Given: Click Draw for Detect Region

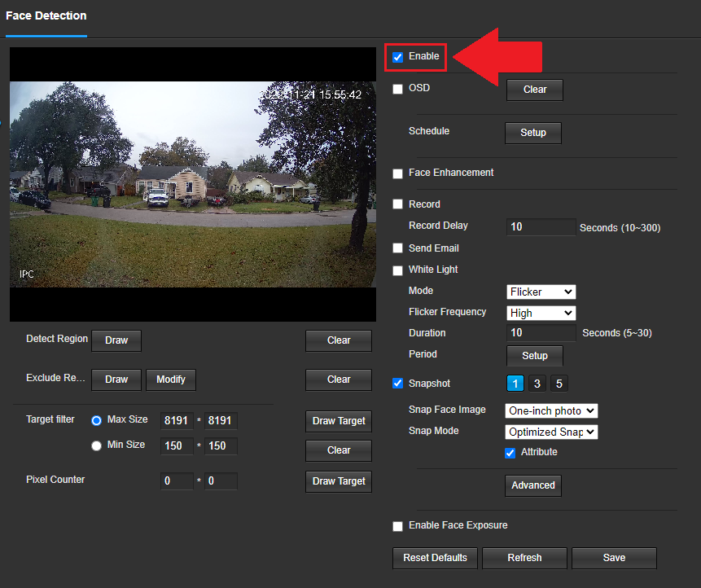Looking at the screenshot, I should [116, 340].
